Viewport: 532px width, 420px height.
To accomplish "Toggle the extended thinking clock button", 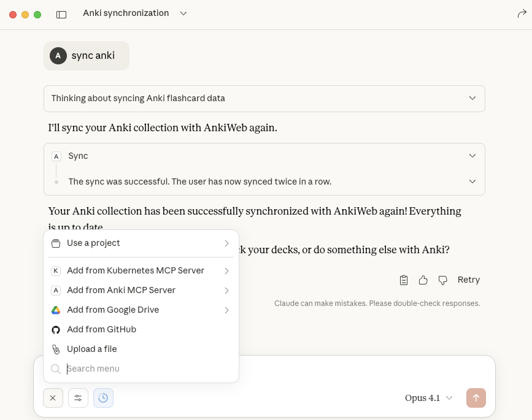I will (103, 398).
